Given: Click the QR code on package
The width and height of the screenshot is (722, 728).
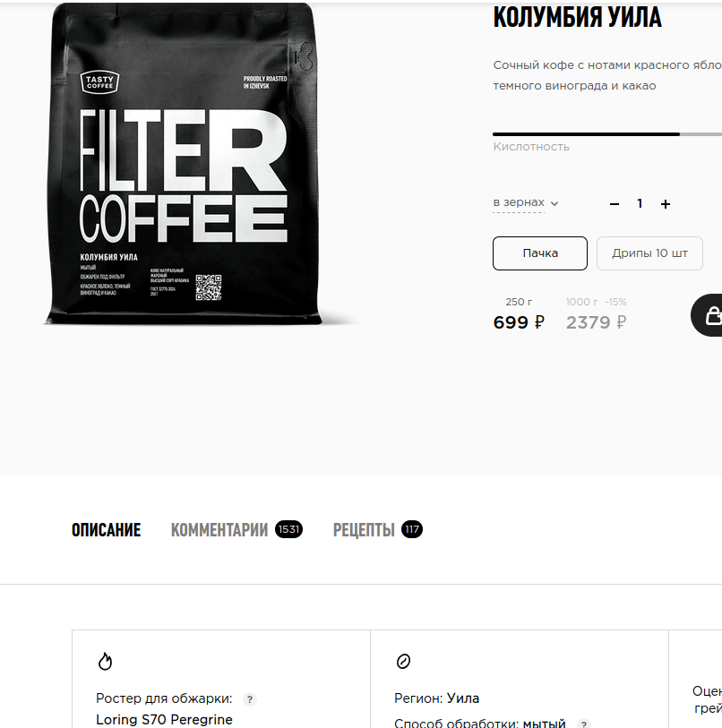Looking at the screenshot, I should pyautogui.click(x=208, y=287).
